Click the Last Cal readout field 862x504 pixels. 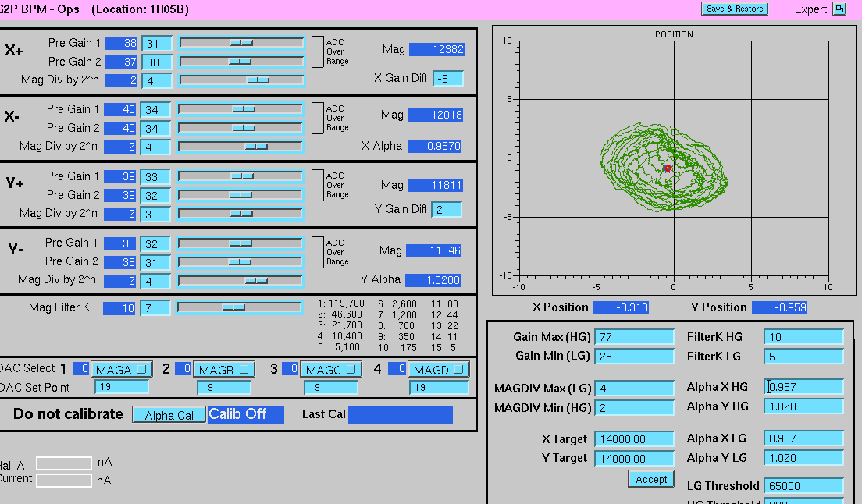coord(401,414)
